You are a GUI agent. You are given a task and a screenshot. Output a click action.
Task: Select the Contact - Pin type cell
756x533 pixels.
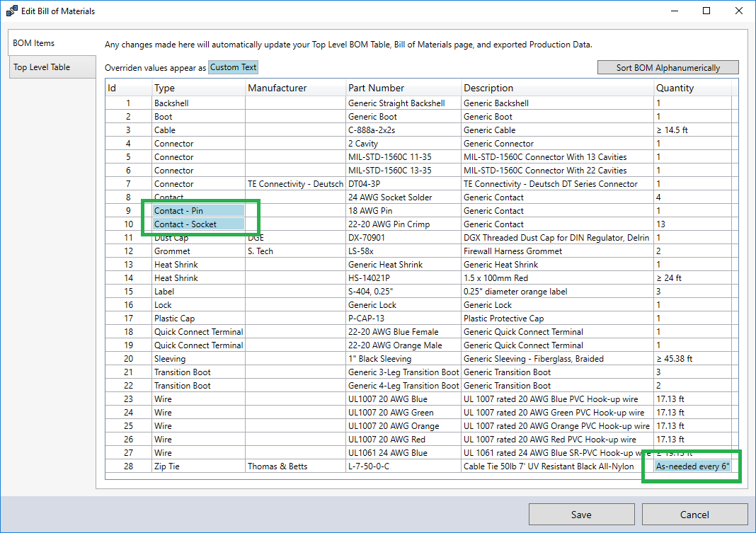pyautogui.click(x=199, y=211)
